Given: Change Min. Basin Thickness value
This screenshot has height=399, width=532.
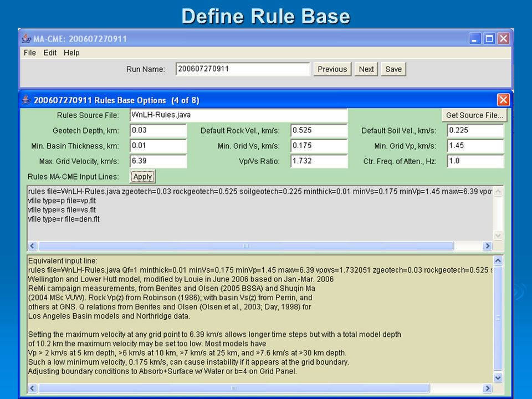Looking at the screenshot, I should (158, 146).
